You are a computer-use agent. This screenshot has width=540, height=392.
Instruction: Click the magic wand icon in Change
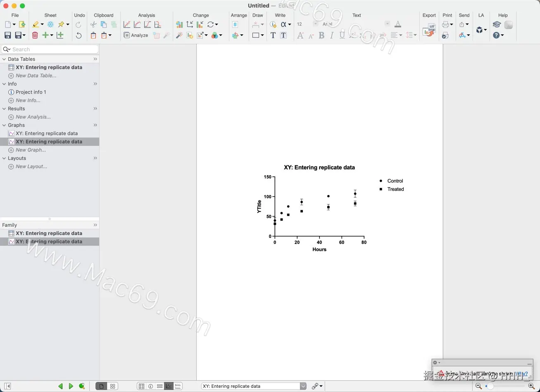(x=179, y=36)
